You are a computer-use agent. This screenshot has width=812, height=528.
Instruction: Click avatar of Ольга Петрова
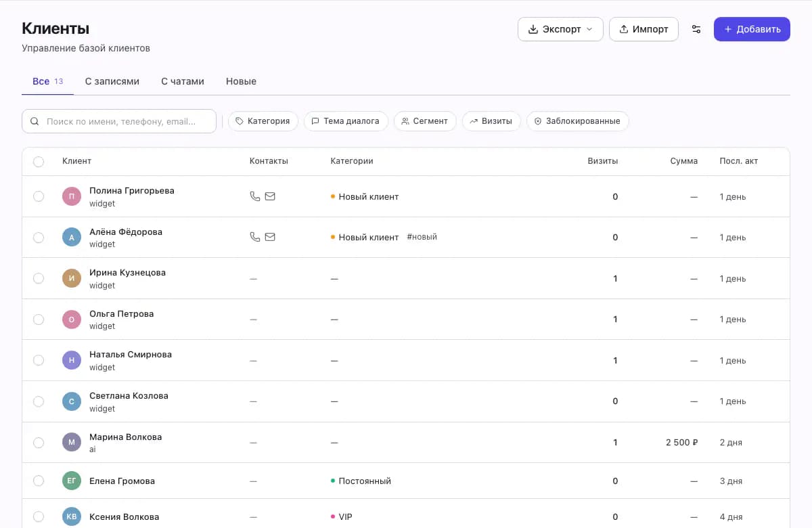coord(72,320)
